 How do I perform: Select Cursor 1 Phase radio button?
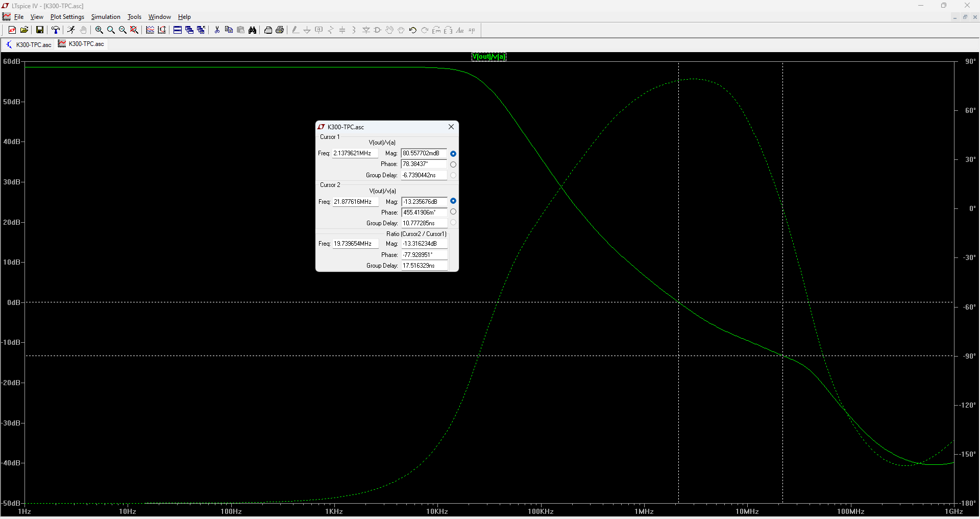tap(453, 164)
